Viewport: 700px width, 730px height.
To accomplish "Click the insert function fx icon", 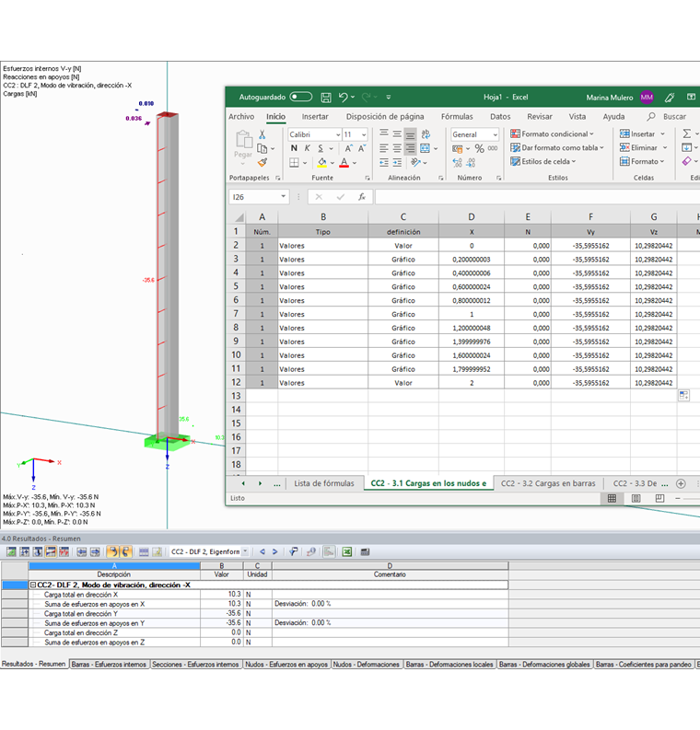I will click(x=362, y=197).
